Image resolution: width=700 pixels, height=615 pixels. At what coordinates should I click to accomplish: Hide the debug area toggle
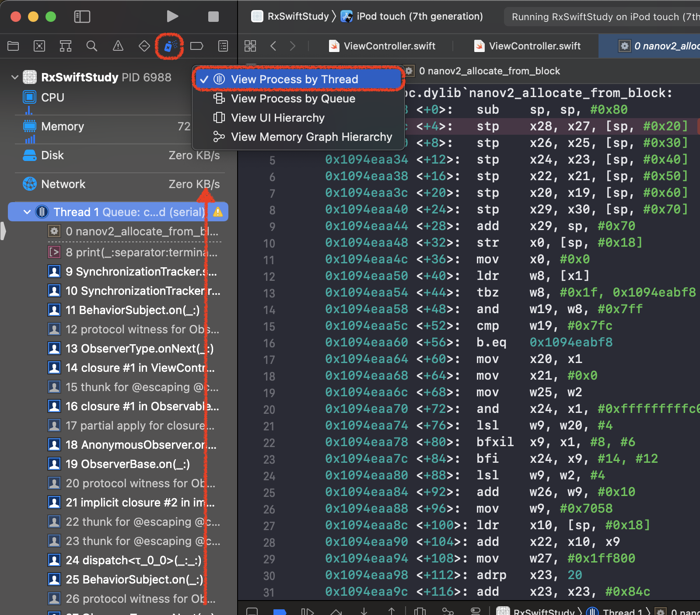[x=252, y=611]
